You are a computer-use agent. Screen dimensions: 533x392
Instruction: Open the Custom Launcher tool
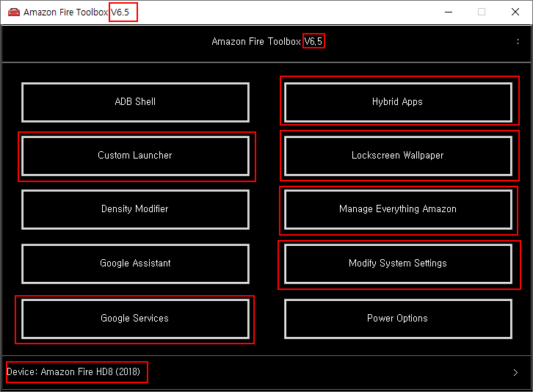coord(135,156)
